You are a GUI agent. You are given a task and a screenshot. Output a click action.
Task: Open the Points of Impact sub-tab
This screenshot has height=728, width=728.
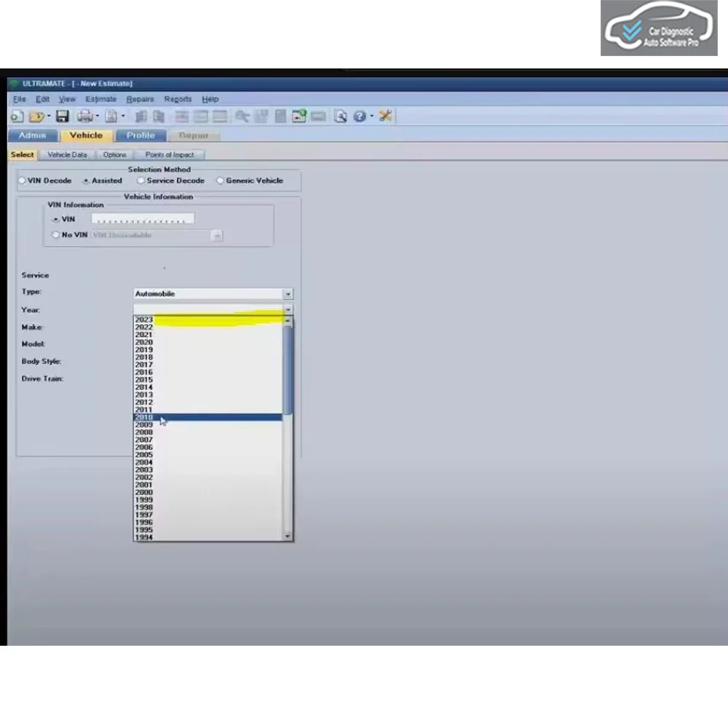coord(170,154)
